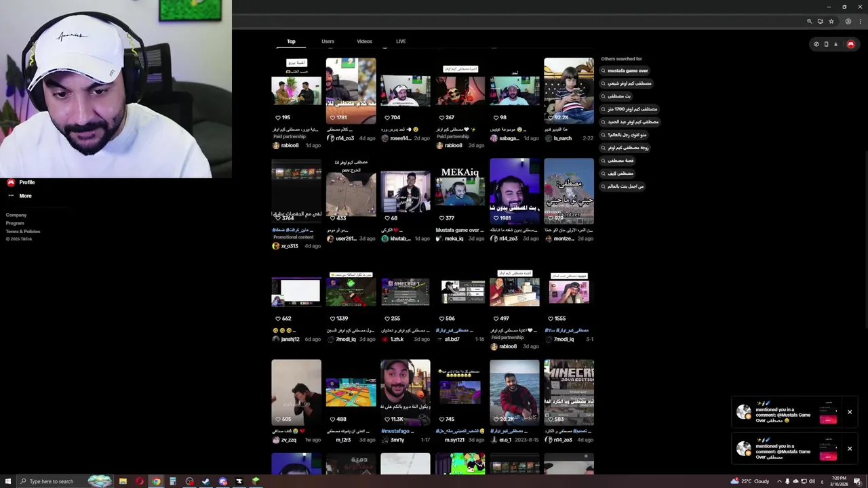
Task: Click the TikTok red profile avatar
Action: pos(850,44)
